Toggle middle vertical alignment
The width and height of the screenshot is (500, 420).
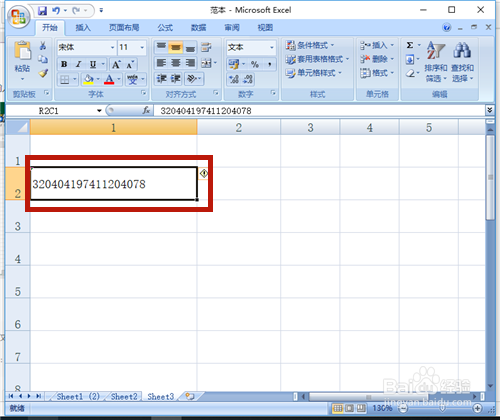176,47
